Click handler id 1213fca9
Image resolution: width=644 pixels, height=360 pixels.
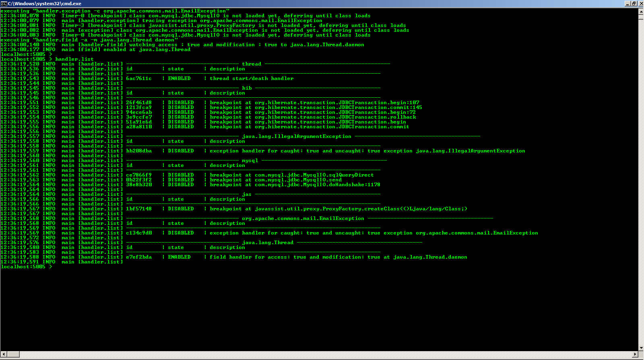click(139, 107)
